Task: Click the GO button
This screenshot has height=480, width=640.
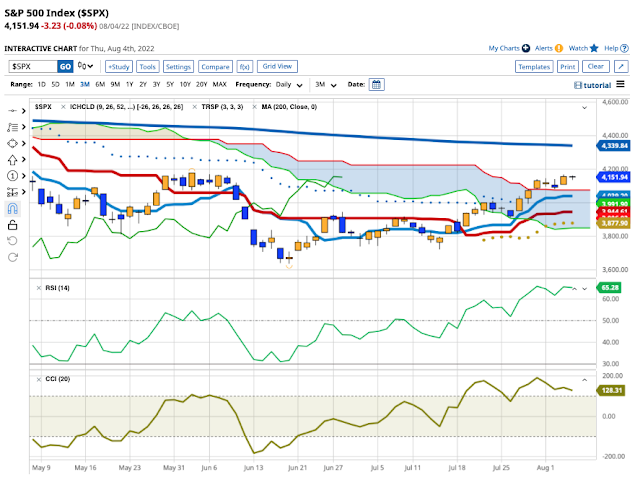Action: point(65,67)
